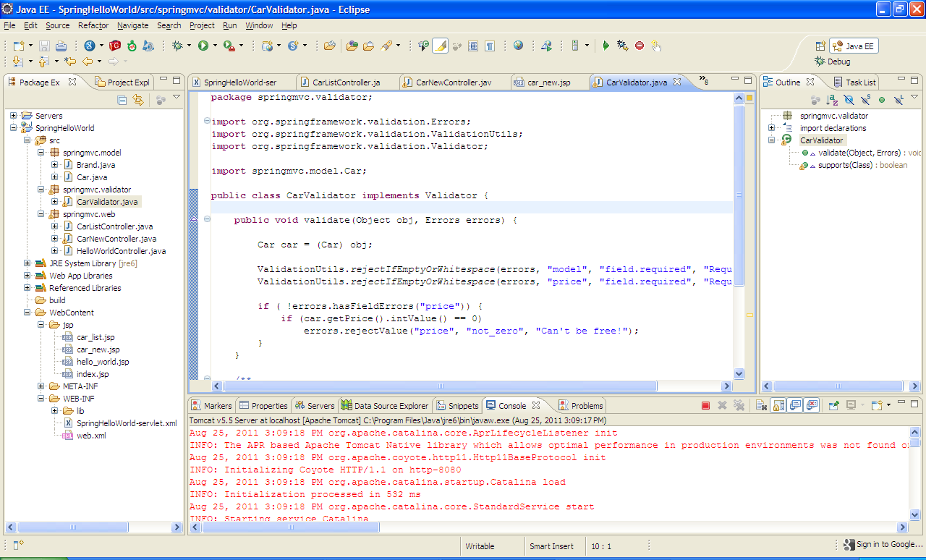Print CarValidator.java with the Print icon

61,45
